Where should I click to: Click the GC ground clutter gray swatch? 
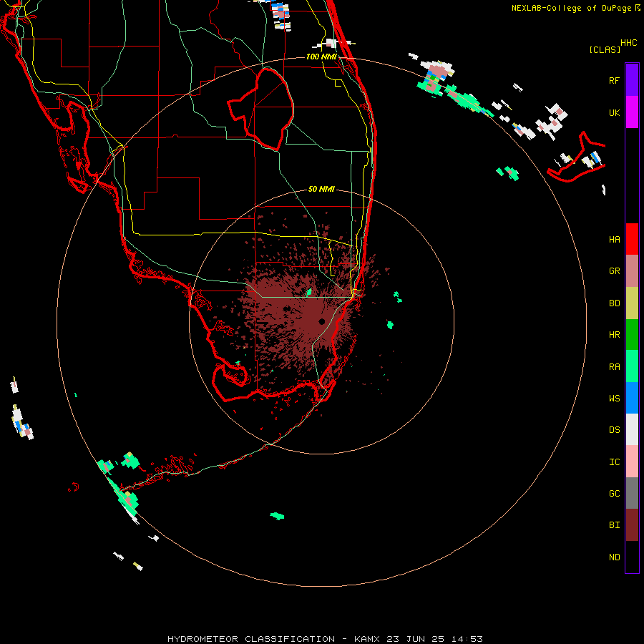click(632, 493)
